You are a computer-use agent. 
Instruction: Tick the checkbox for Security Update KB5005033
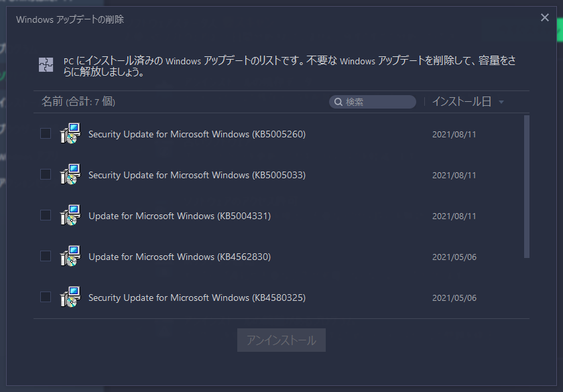46,174
